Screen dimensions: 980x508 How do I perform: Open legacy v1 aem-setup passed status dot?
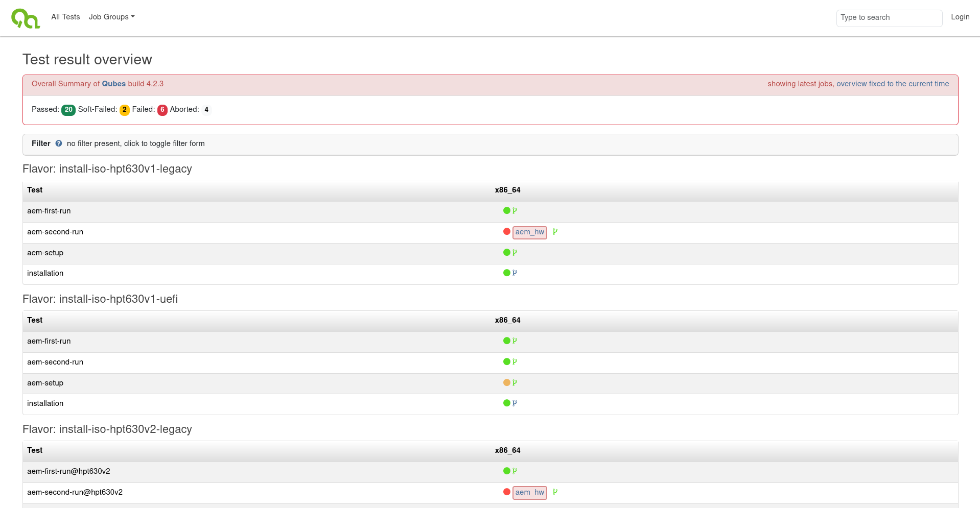(507, 252)
